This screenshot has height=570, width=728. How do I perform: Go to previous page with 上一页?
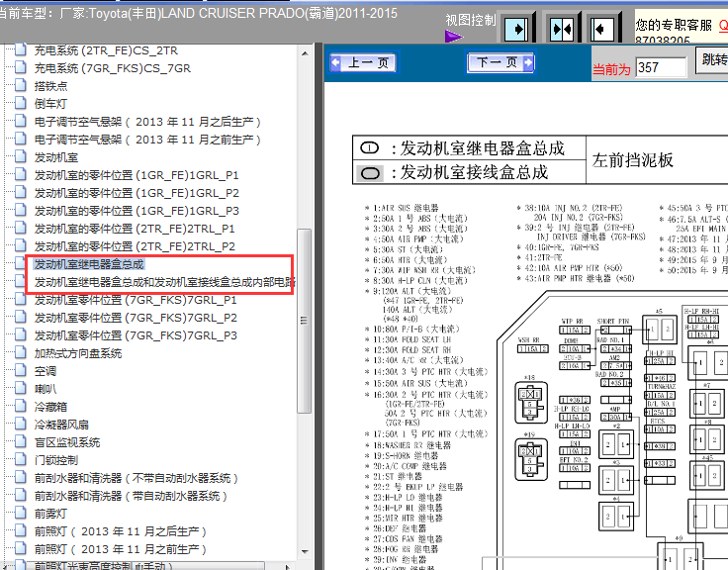point(362,63)
